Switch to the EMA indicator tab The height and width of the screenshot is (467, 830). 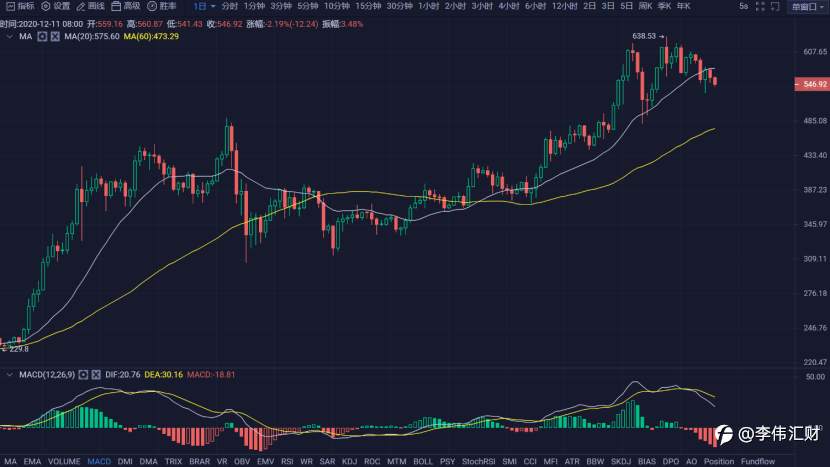(x=32, y=461)
